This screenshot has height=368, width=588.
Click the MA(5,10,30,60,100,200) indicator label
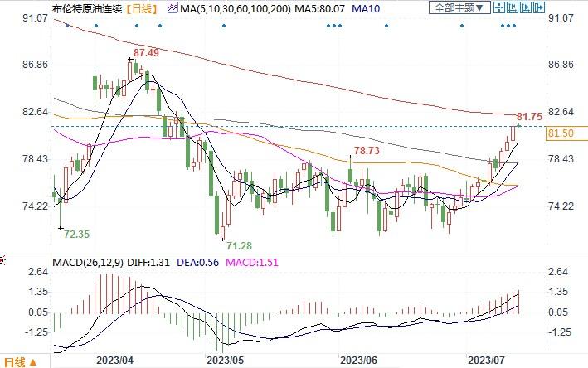[236, 8]
